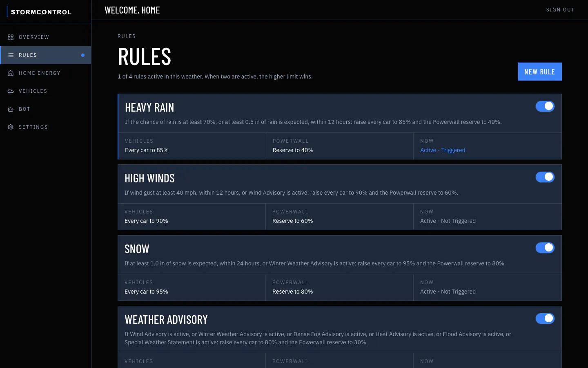Click the blue dot beside Rules
This screenshot has height=368, width=588.
83,55
